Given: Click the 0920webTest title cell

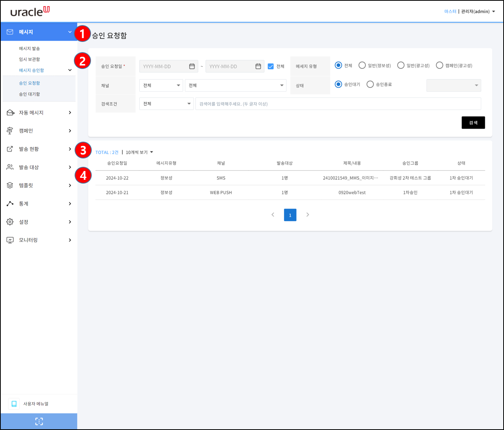Looking at the screenshot, I should (x=352, y=192).
